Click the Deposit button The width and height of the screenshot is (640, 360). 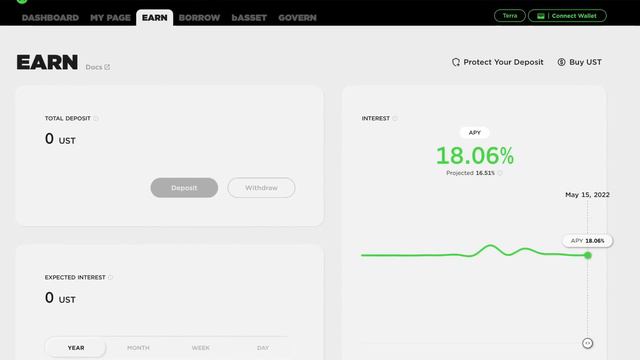[184, 188]
